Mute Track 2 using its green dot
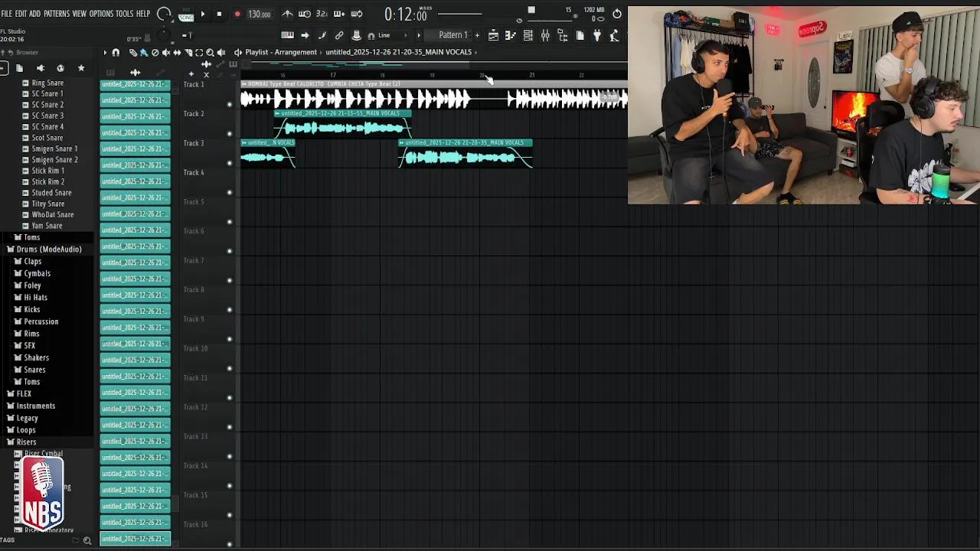This screenshot has height=551, width=980. tap(229, 134)
